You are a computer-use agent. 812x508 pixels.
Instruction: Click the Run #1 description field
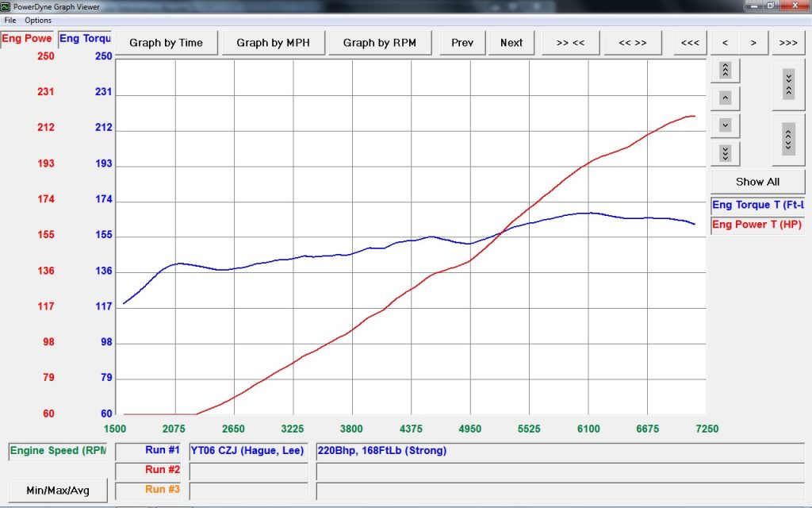click(560, 451)
